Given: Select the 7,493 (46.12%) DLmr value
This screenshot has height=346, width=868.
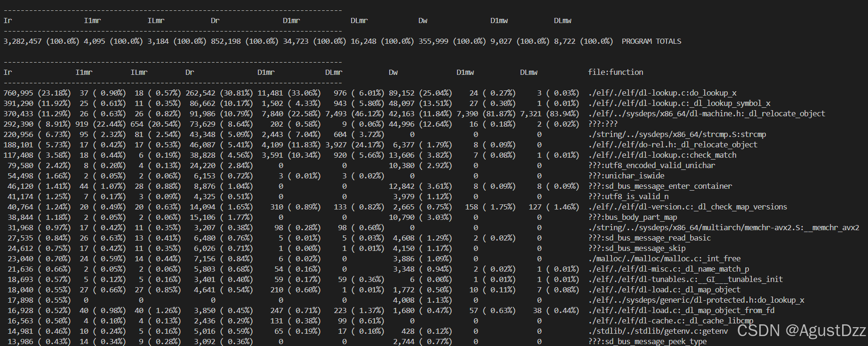Looking at the screenshot, I should tap(355, 114).
